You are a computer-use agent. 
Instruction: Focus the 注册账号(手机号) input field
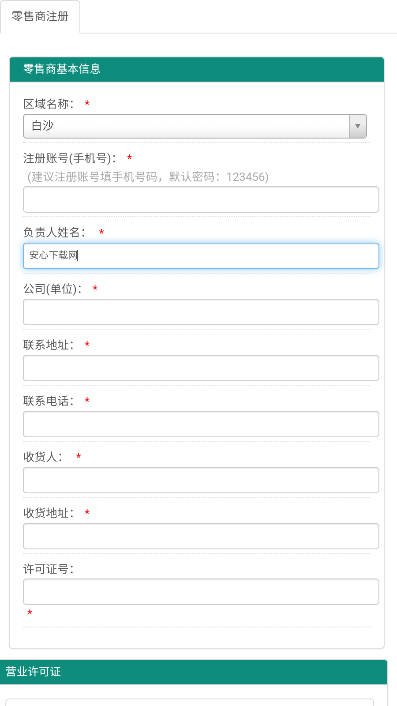tap(201, 199)
